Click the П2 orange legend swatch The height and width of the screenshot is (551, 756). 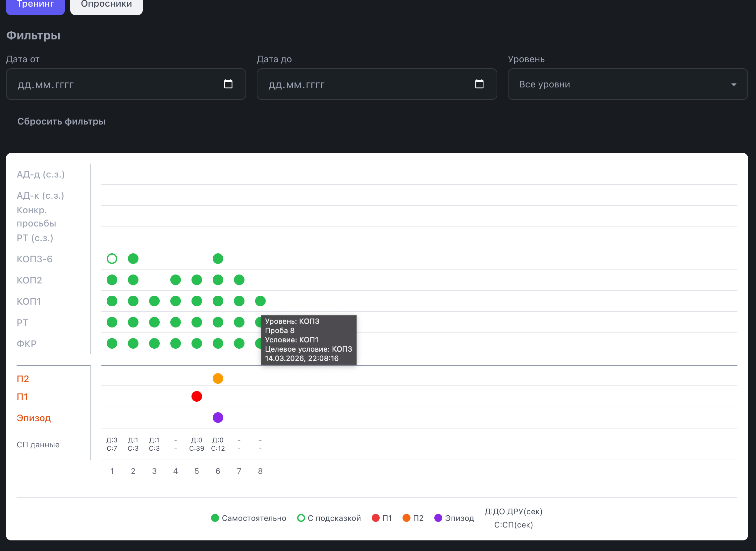[x=406, y=518]
